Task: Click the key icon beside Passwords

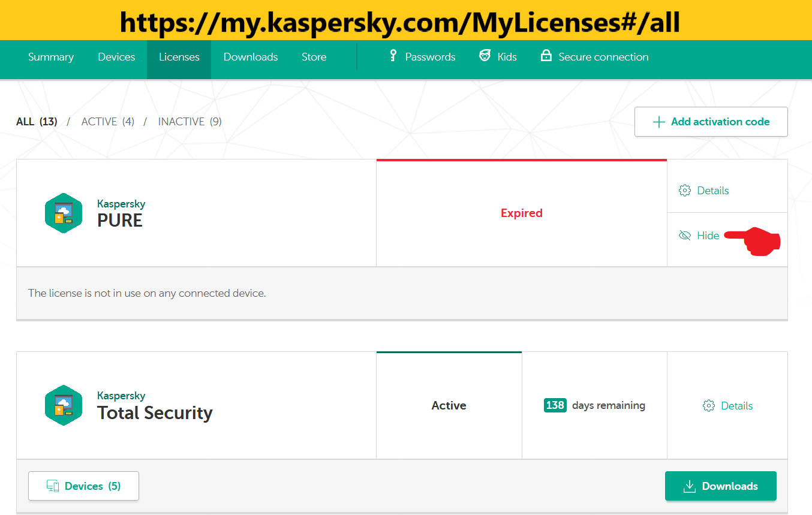Action: point(393,56)
